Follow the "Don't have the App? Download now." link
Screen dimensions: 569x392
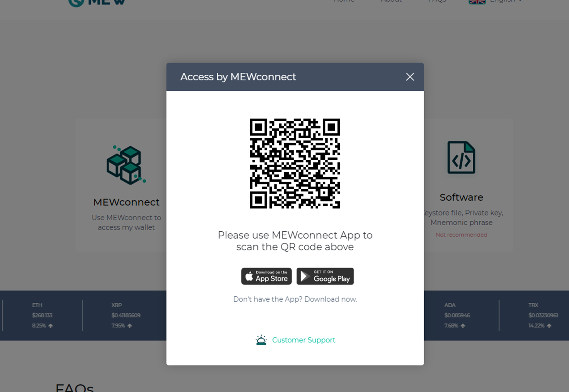pyautogui.click(x=295, y=299)
